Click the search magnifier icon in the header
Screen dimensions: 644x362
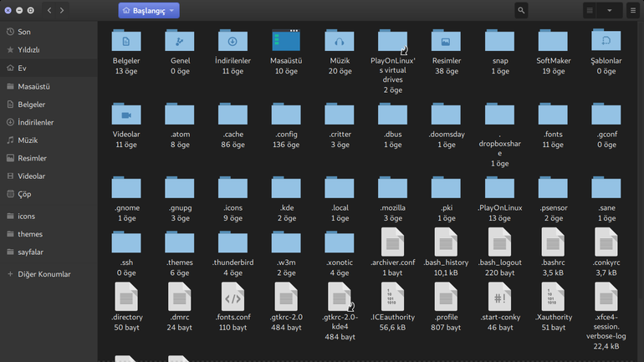[x=521, y=11]
